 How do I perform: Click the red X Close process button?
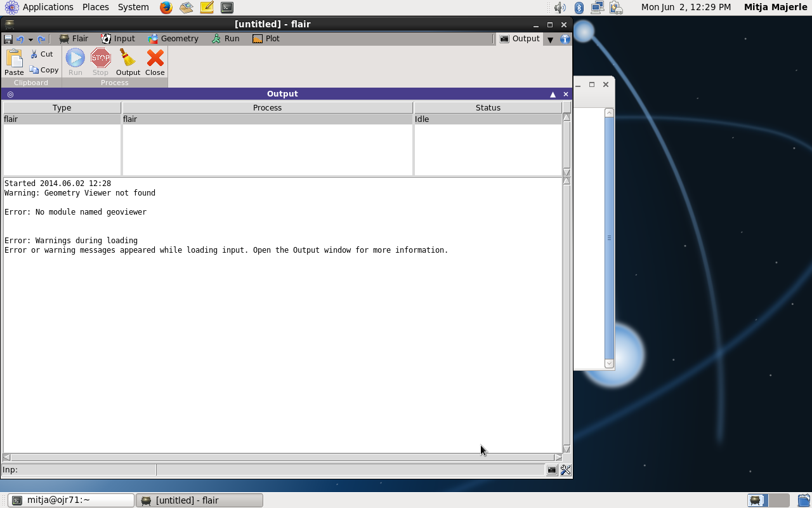point(155,62)
